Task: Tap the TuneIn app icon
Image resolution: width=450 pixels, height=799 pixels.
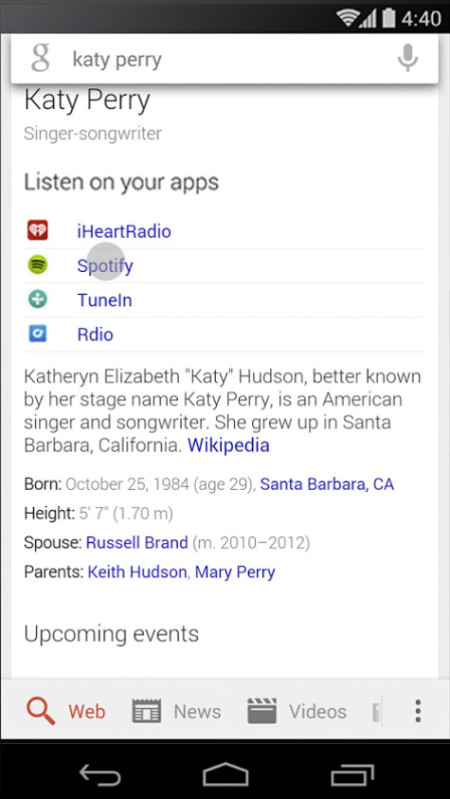Action: pos(37,299)
